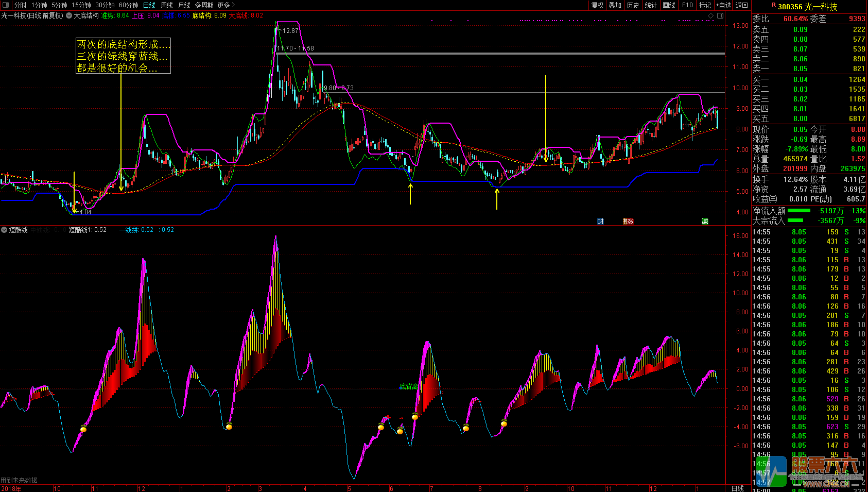The height and width of the screenshot is (492, 868).
Task: Open the 统计 statistics button
Action: [x=651, y=5]
